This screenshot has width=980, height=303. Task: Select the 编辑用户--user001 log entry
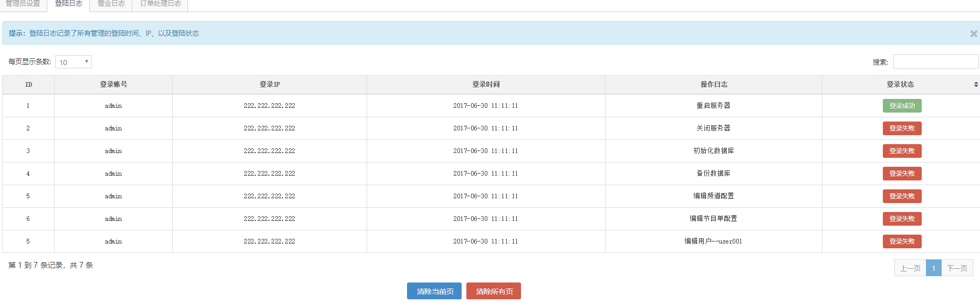(x=713, y=241)
